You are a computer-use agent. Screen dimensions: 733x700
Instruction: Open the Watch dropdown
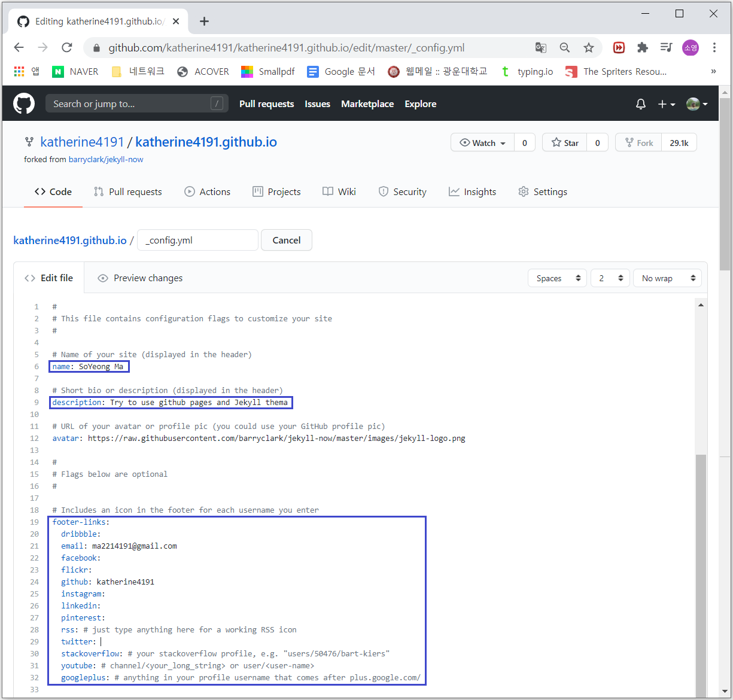(x=482, y=142)
